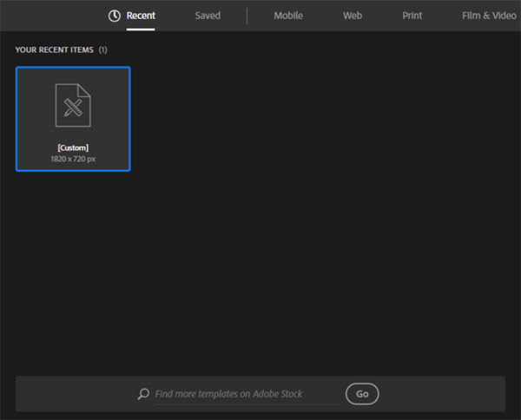521x420 pixels.
Task: Click the white underline below Recent
Action: pos(141,30)
